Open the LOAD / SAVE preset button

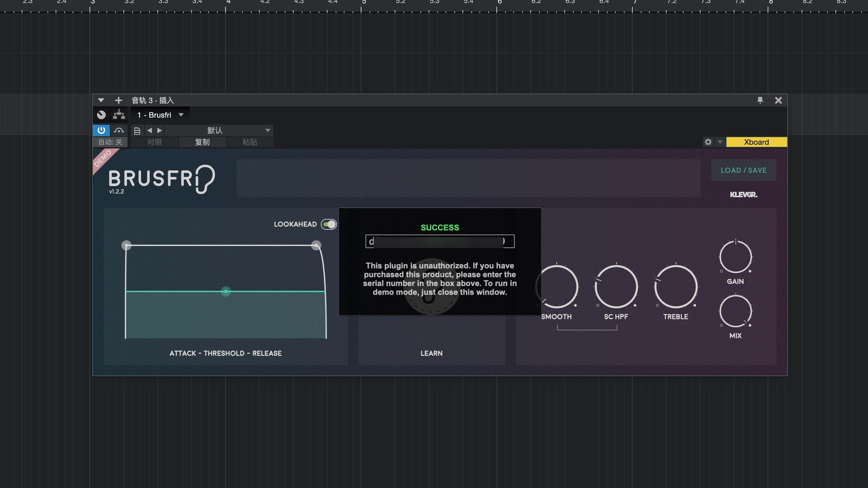pos(744,170)
